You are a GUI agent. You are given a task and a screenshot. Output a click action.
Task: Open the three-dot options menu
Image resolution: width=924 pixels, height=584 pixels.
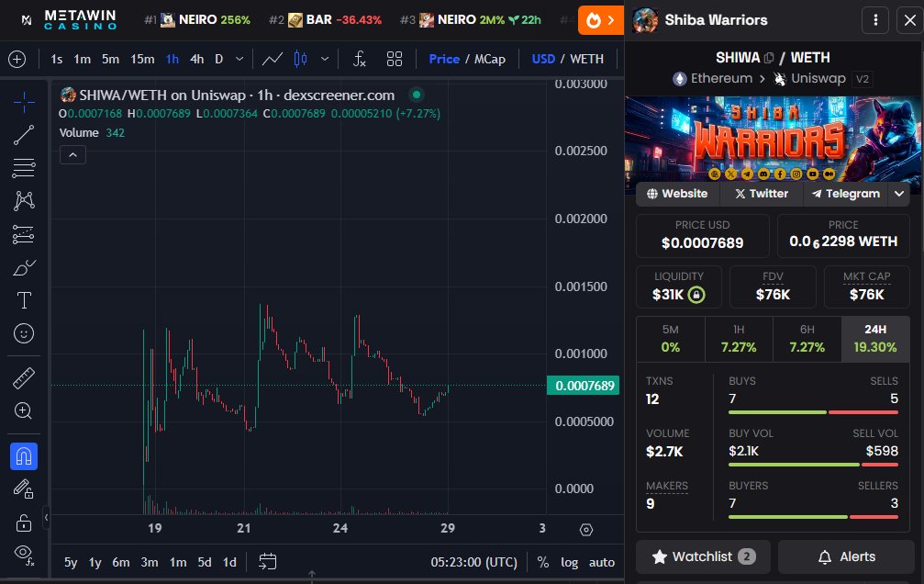(875, 20)
